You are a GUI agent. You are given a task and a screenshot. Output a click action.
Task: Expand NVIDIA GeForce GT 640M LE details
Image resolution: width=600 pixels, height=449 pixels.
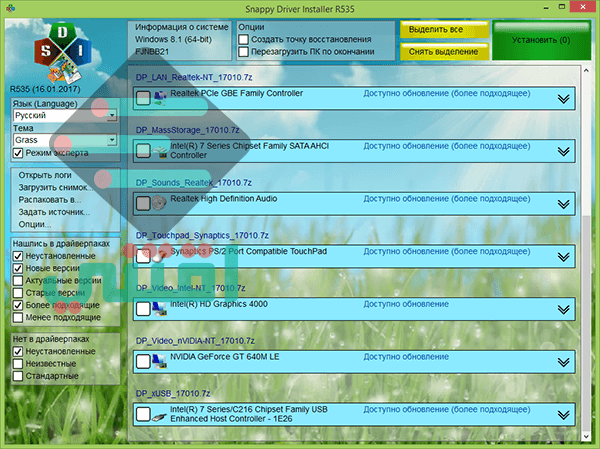point(563,362)
